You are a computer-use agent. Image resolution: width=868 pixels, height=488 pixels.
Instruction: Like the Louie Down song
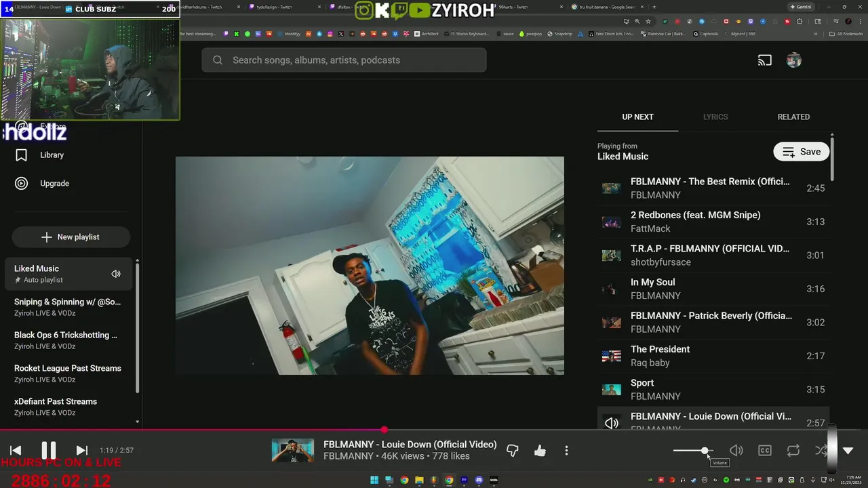[x=540, y=451]
